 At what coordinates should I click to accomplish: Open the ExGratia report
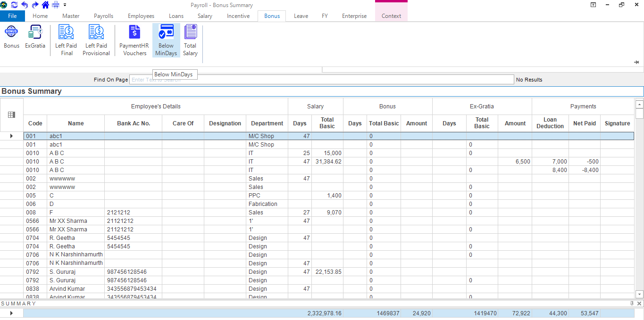click(35, 37)
